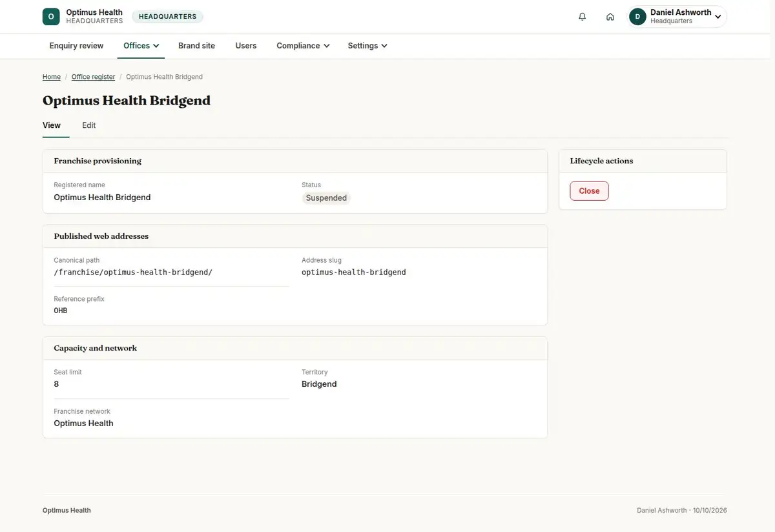This screenshot has width=775, height=532.
Task: Open the notifications bell
Action: (x=583, y=17)
